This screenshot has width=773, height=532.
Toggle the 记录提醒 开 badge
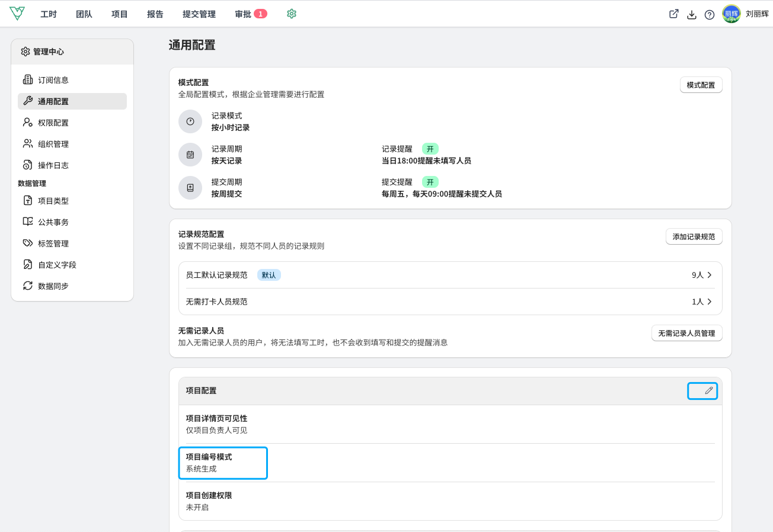pyautogui.click(x=430, y=149)
